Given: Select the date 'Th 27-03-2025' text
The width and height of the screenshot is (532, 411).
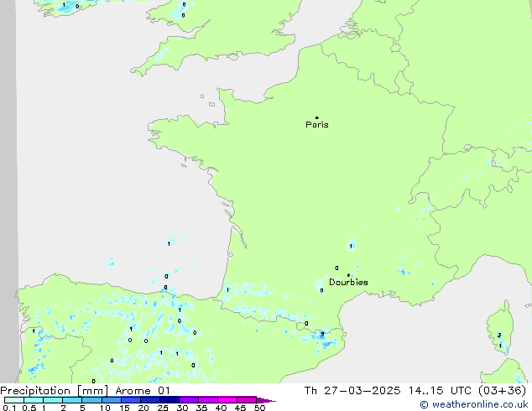Looking at the screenshot, I should coord(352,391).
